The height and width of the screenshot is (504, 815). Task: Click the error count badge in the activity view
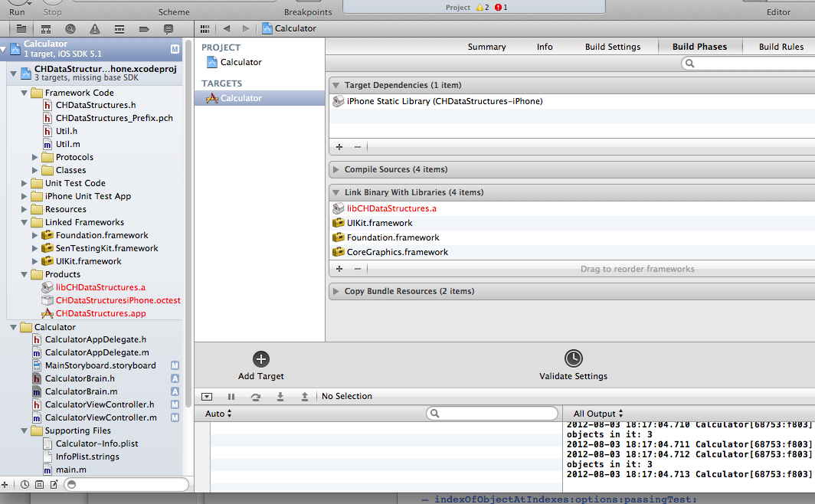tap(501, 7)
